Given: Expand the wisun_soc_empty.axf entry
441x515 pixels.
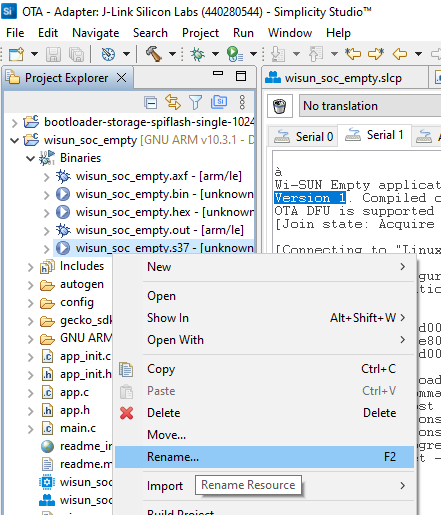Looking at the screenshot, I should [46, 177].
